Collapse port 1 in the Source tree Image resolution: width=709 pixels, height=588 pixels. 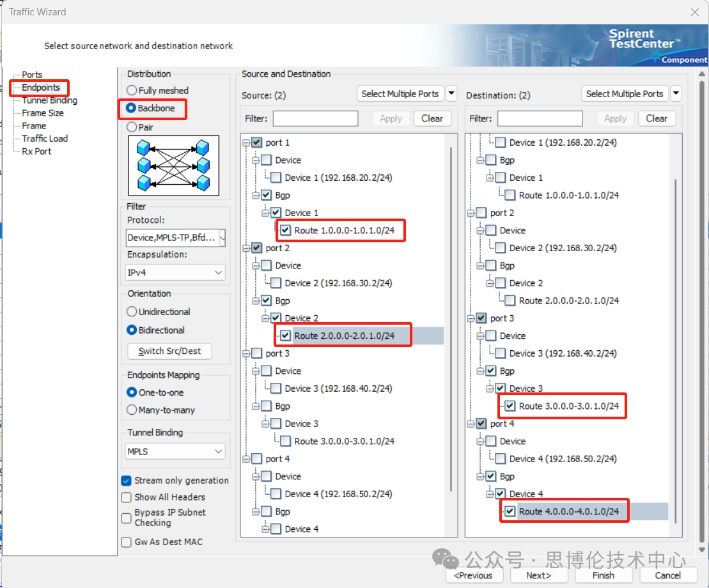[x=246, y=143]
